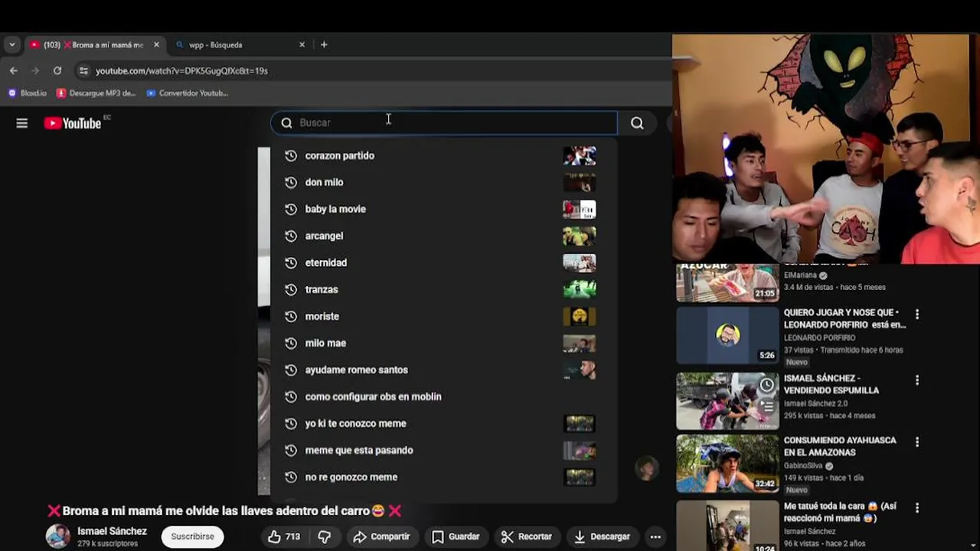Click history icon beside 'arcangel'
The image size is (980, 551).
pos(291,236)
